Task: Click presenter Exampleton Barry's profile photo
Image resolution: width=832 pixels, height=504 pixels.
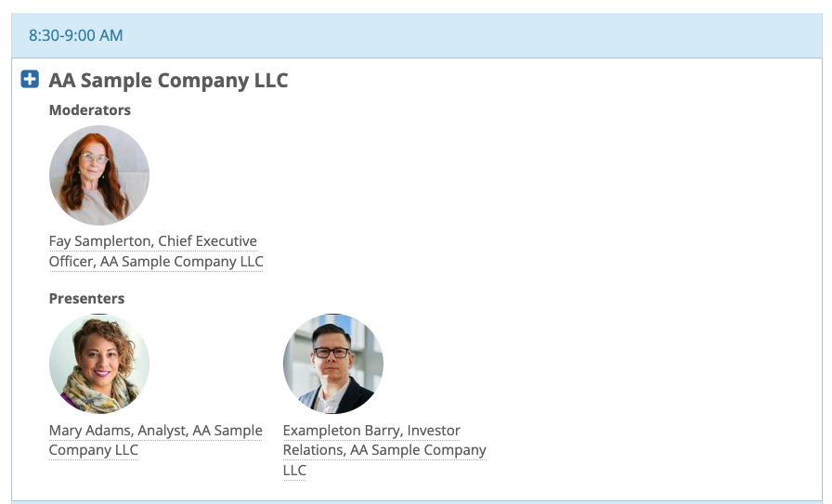Action: (x=333, y=363)
